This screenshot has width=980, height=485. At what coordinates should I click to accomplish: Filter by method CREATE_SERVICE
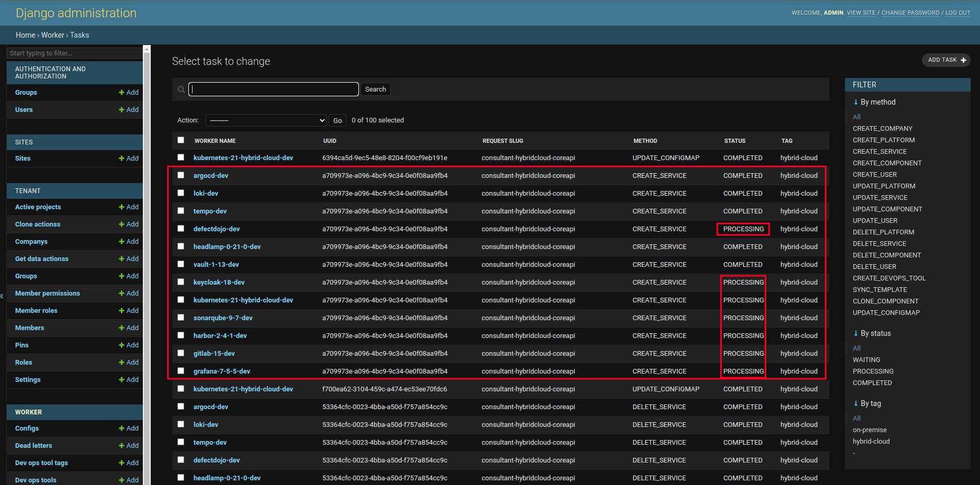point(880,152)
